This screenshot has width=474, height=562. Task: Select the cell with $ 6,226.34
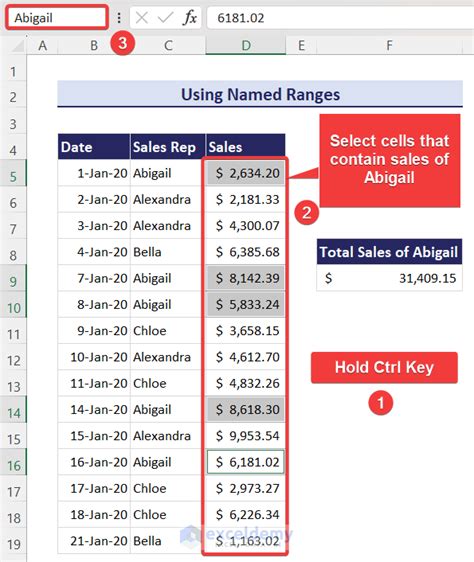click(246, 514)
